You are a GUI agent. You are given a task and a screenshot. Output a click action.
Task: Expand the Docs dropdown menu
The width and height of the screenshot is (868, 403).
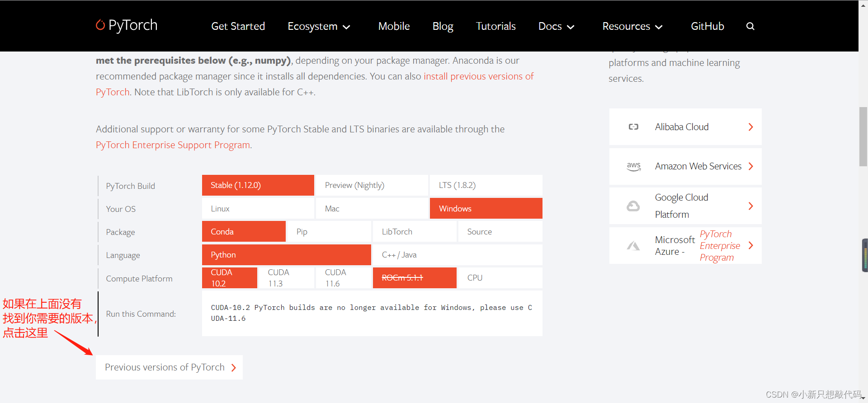tap(557, 26)
